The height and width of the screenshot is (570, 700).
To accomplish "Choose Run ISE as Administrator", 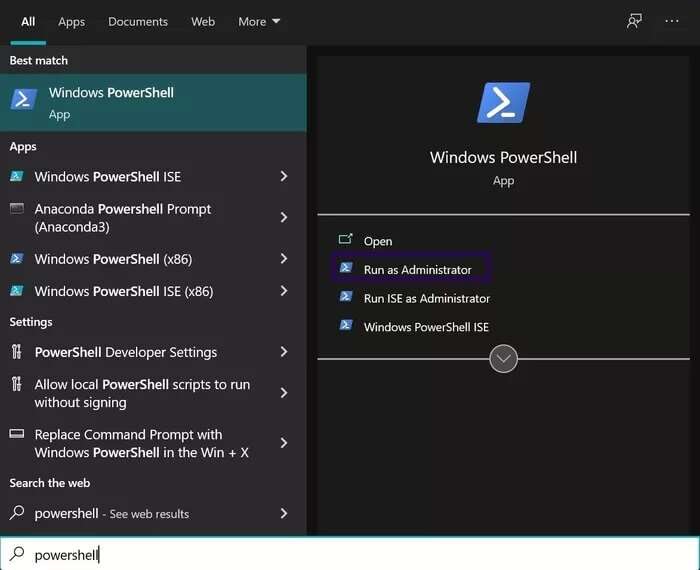I will [427, 298].
